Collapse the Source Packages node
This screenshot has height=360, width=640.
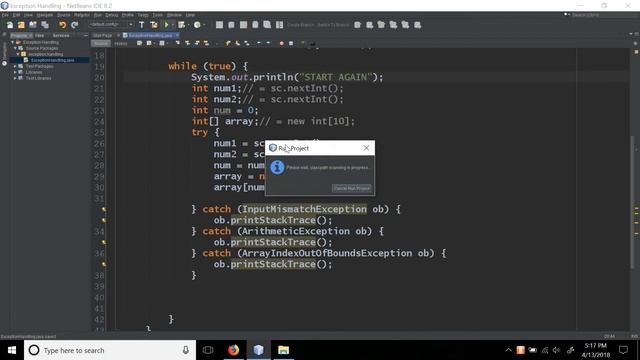[x=16, y=48]
